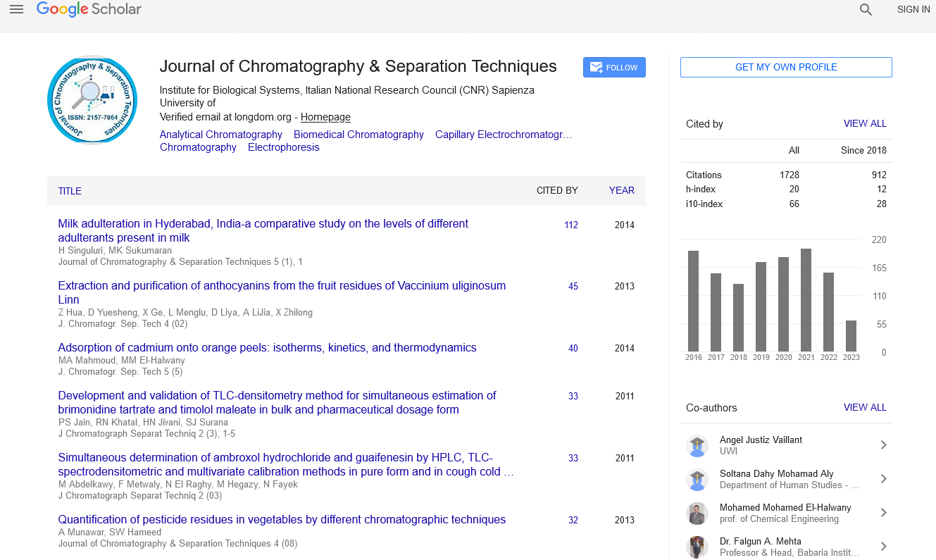Click Soltana Dahy Mohamad Aly's avatar
The height and width of the screenshot is (560, 936).
click(697, 479)
